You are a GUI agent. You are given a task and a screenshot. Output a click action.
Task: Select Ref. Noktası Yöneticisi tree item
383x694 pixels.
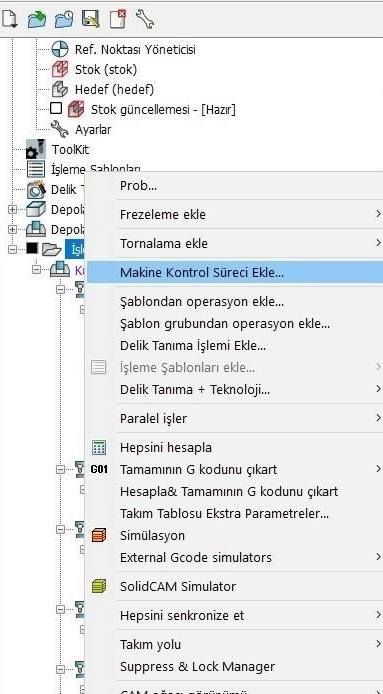point(135,50)
